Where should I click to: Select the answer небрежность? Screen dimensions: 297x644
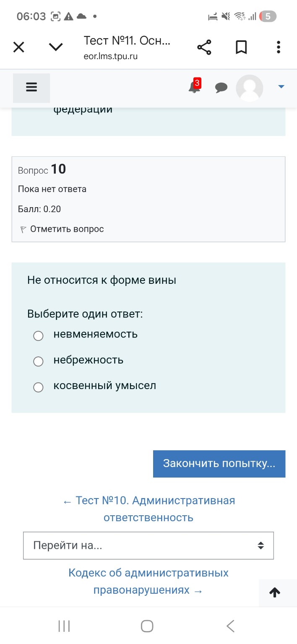click(x=38, y=361)
